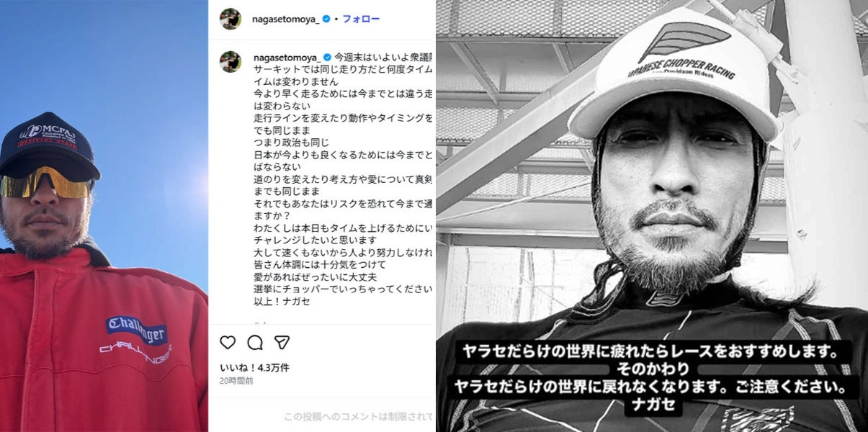Click the MCFAJ logo on the black cap
The height and width of the screenshot is (432, 868).
(x=48, y=135)
